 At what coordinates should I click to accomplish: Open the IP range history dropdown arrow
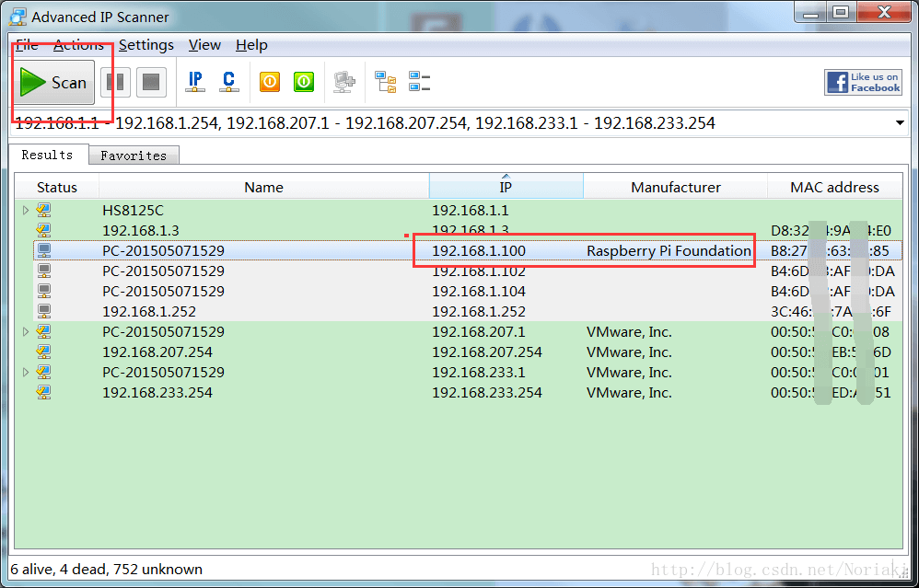pyautogui.click(x=900, y=123)
